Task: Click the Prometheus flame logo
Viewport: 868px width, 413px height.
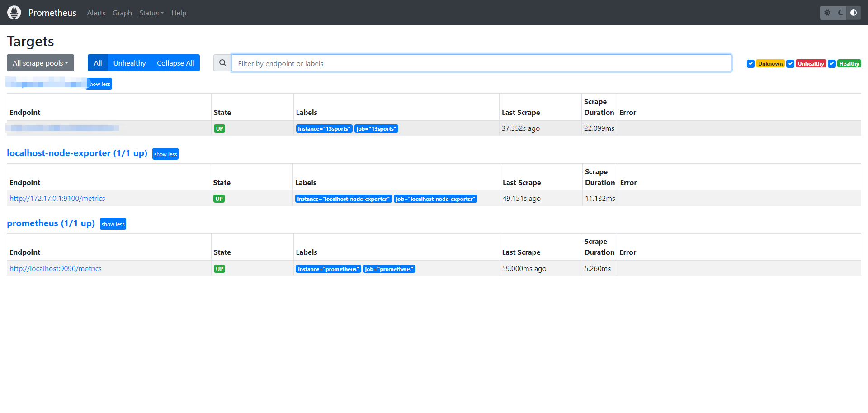Action: (x=14, y=13)
